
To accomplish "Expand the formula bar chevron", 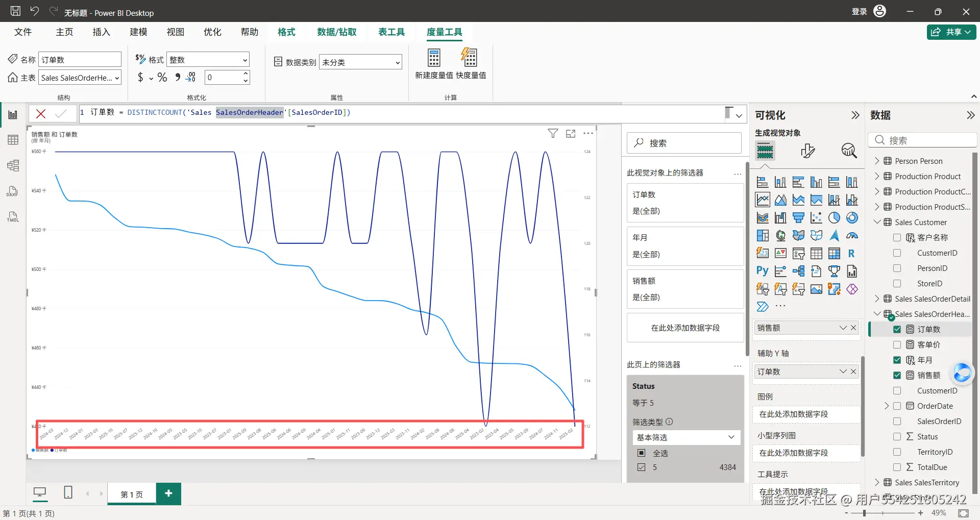I will [x=739, y=115].
